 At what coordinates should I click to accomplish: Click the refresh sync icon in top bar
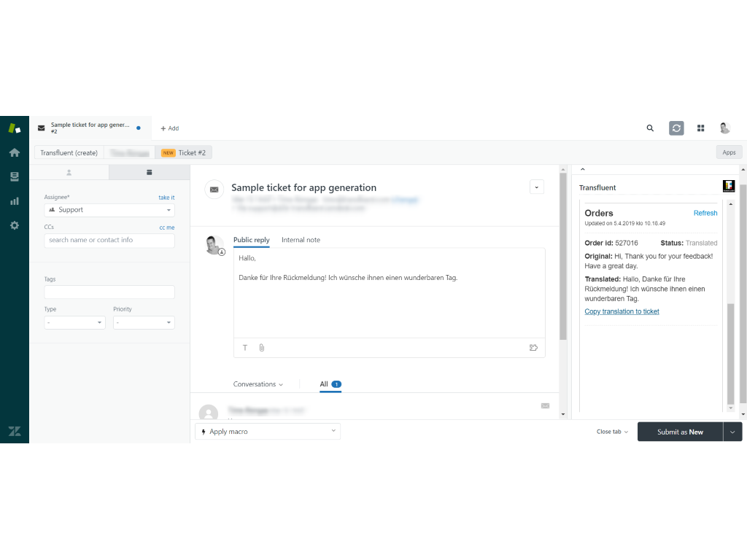[676, 128]
